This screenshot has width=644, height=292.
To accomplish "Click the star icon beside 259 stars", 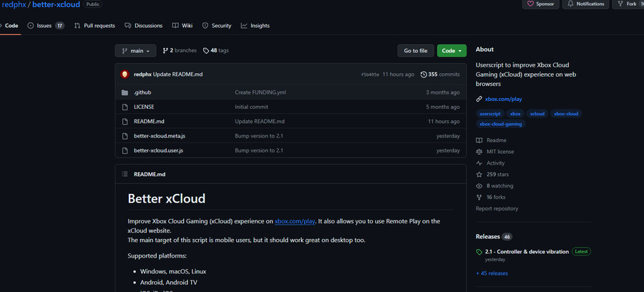I will pyautogui.click(x=479, y=175).
